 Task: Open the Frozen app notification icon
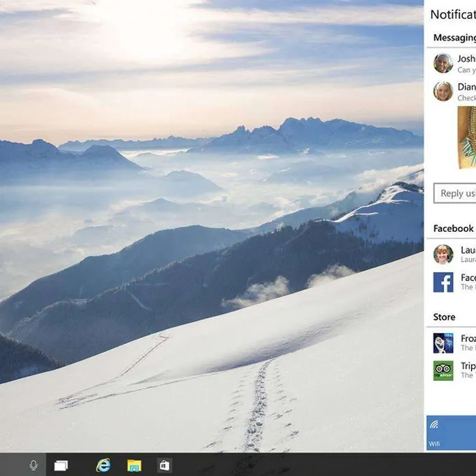443,343
